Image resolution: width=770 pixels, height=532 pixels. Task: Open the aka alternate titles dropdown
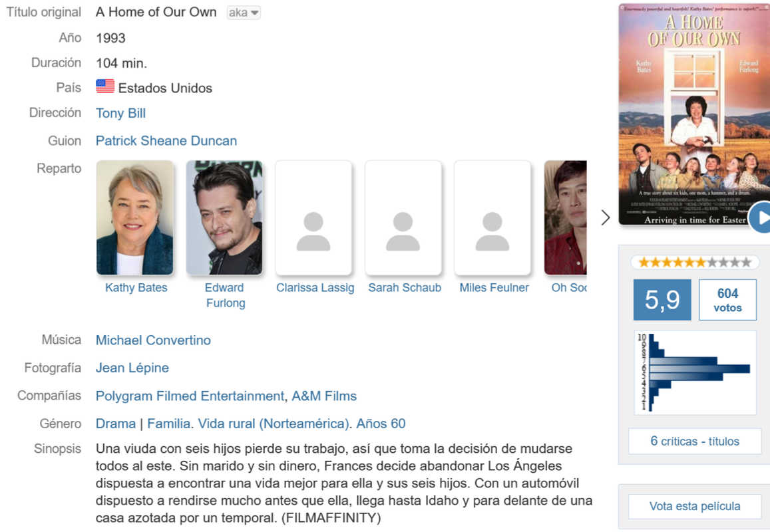click(244, 13)
